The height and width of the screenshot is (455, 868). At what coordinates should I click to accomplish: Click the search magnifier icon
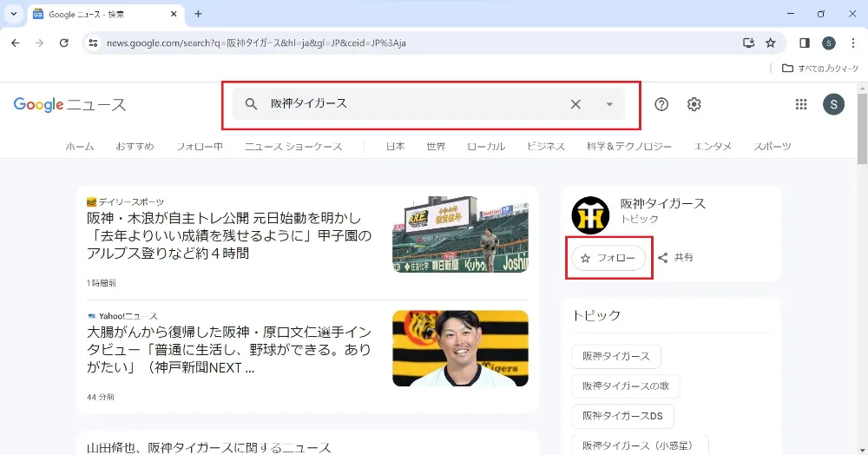tap(251, 103)
